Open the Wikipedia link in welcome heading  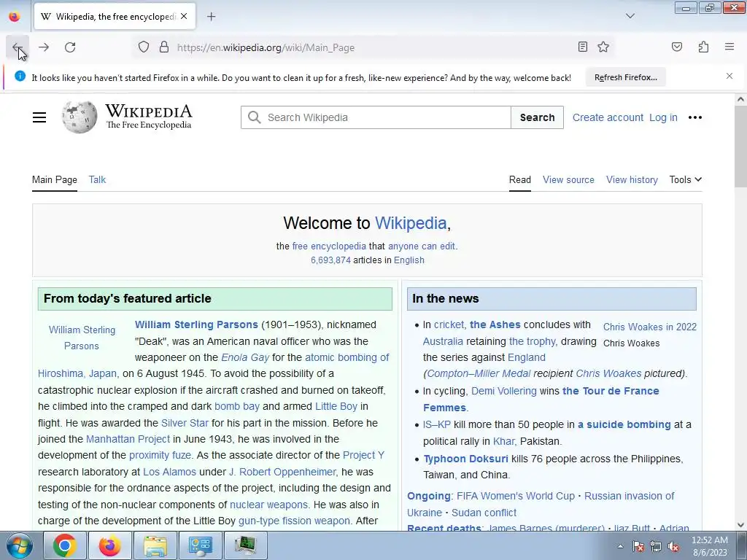411,223
